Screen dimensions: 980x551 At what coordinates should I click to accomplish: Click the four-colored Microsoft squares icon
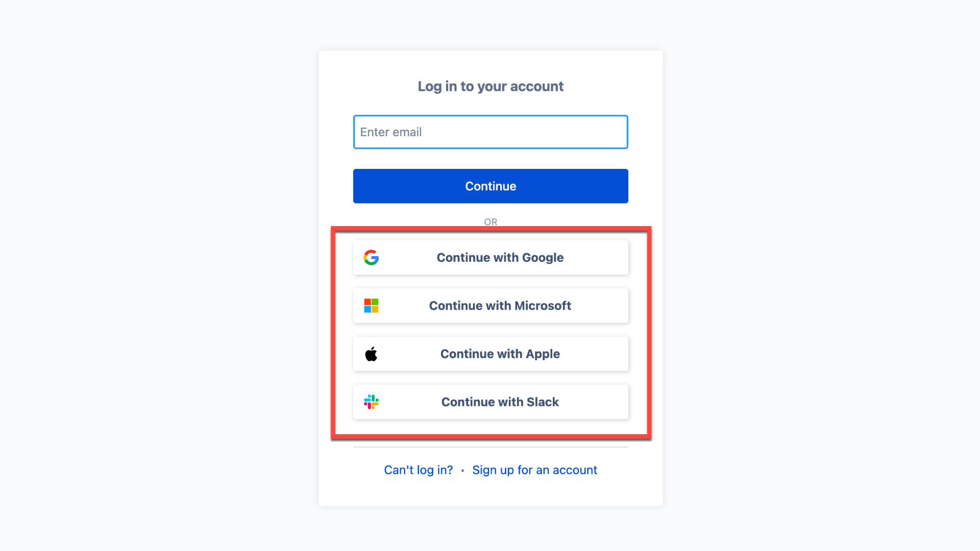[372, 306]
